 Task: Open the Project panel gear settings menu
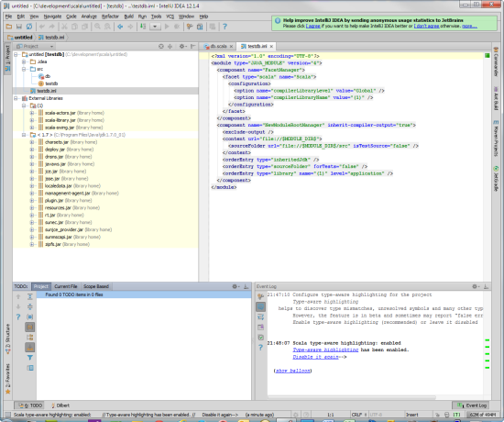[182, 47]
